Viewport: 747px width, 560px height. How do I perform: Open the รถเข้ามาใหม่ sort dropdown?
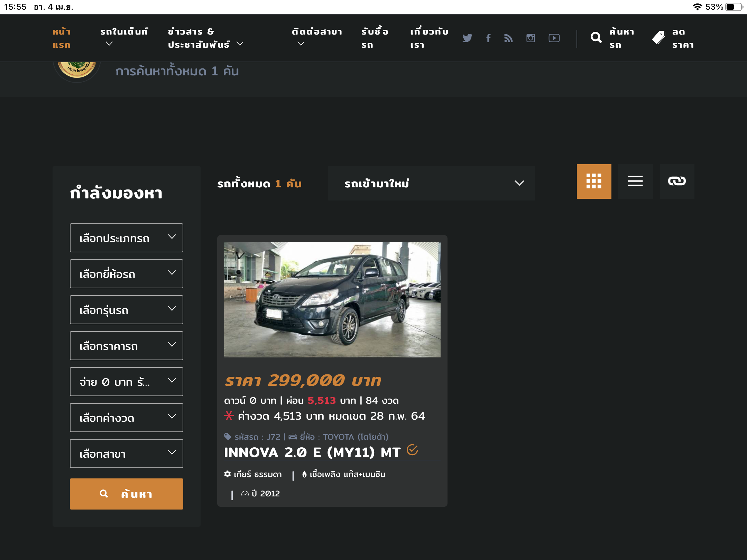tap(431, 183)
